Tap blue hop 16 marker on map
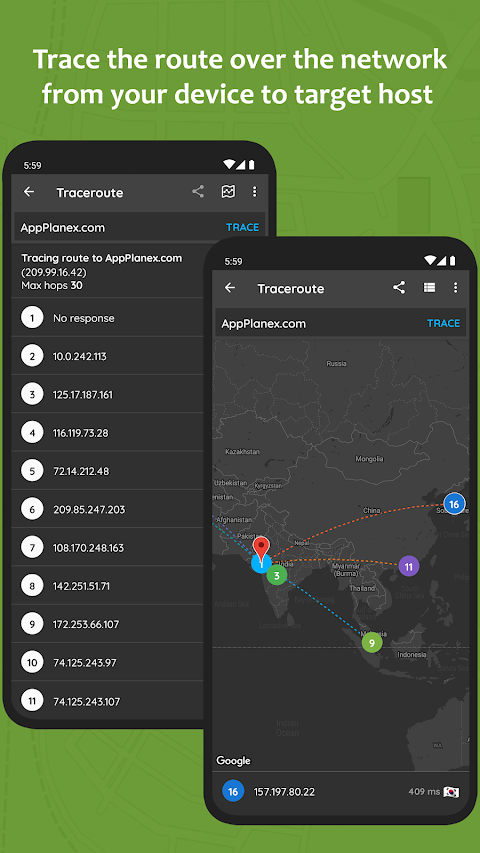This screenshot has height=853, width=480. coord(454,504)
